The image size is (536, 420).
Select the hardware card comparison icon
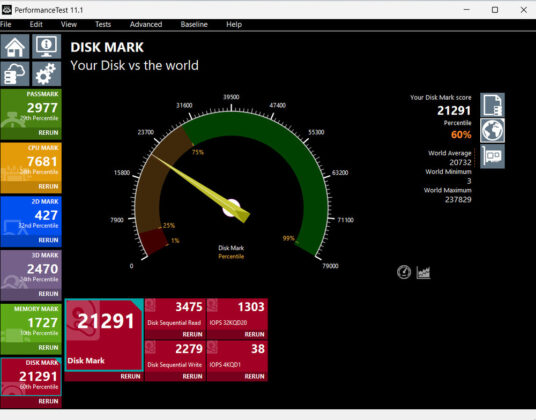pyautogui.click(x=492, y=157)
